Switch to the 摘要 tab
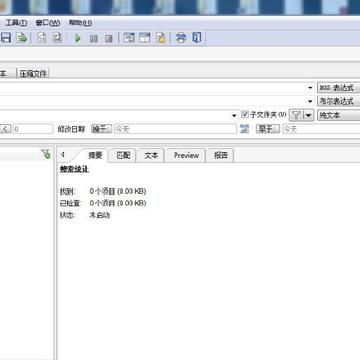The image size is (360, 360). [95, 155]
